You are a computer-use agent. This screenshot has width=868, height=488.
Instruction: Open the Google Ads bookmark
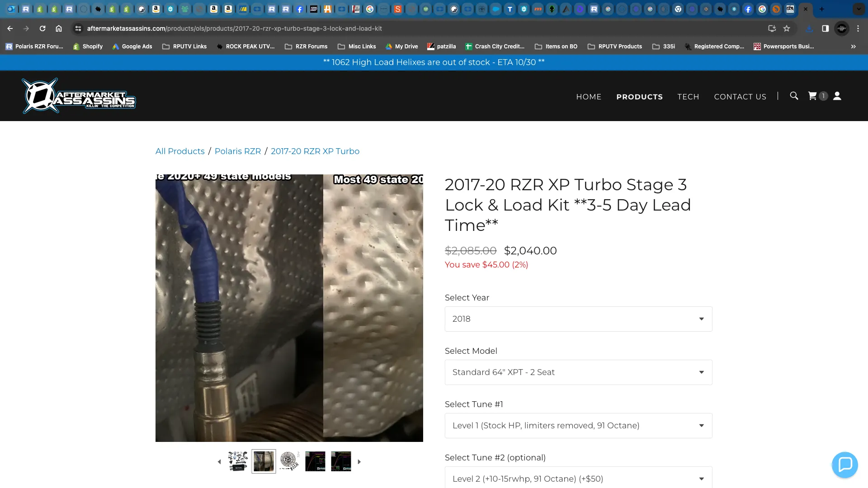(x=132, y=47)
